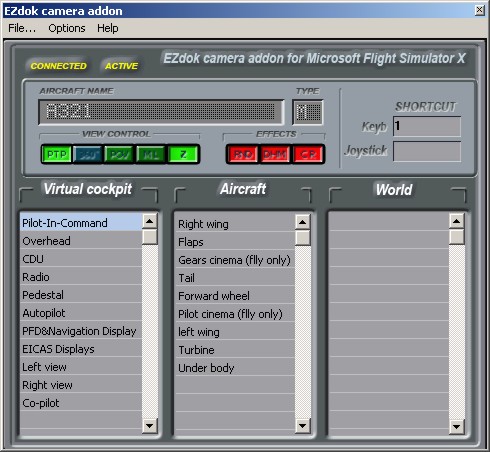Click the Keyb shortcut input field
The height and width of the screenshot is (452, 490).
coord(427,126)
